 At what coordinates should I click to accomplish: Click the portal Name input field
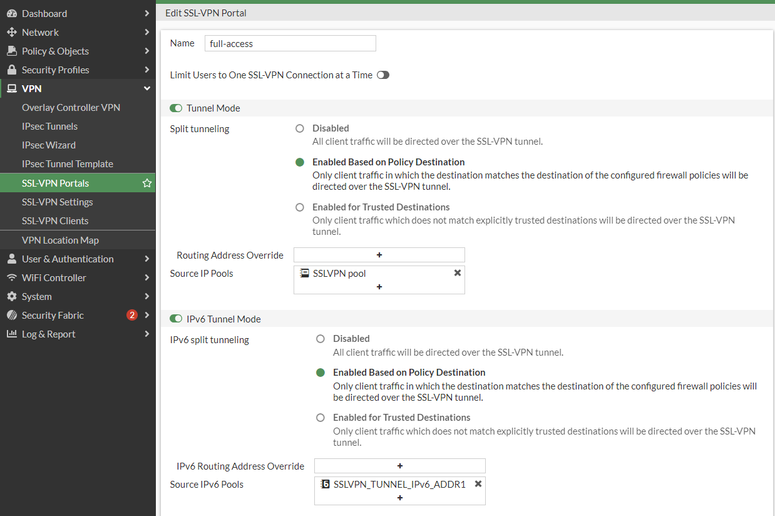coord(289,44)
